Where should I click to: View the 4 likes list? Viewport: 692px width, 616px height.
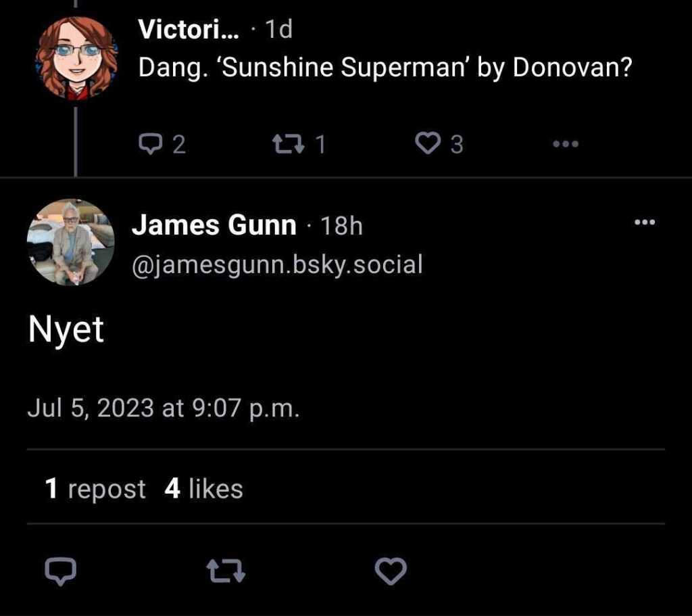(x=203, y=488)
